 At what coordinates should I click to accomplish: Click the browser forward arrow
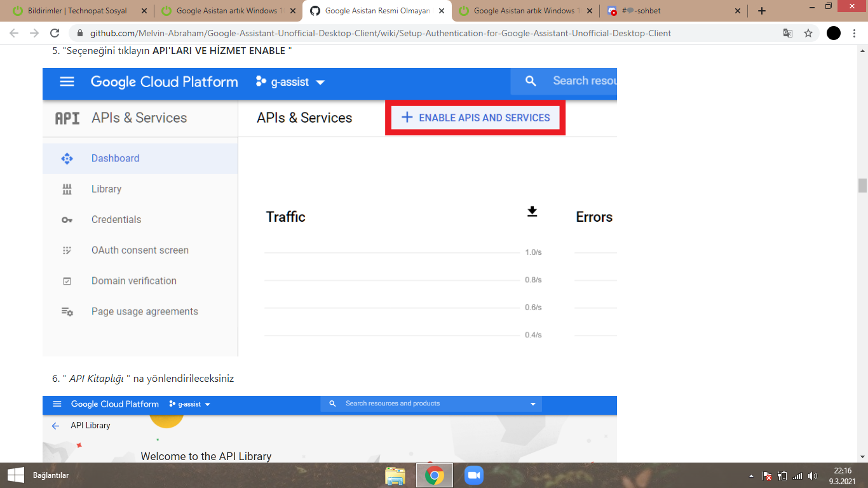[34, 33]
